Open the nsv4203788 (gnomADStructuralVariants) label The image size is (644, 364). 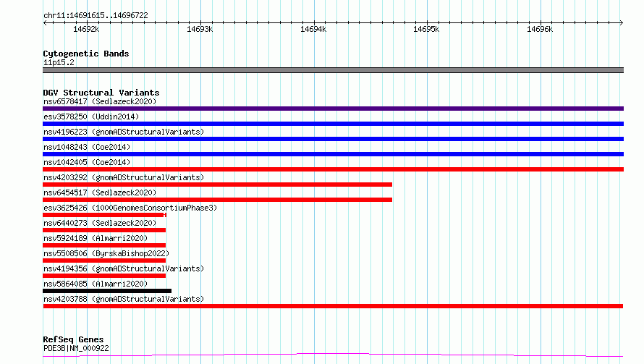(x=124, y=299)
